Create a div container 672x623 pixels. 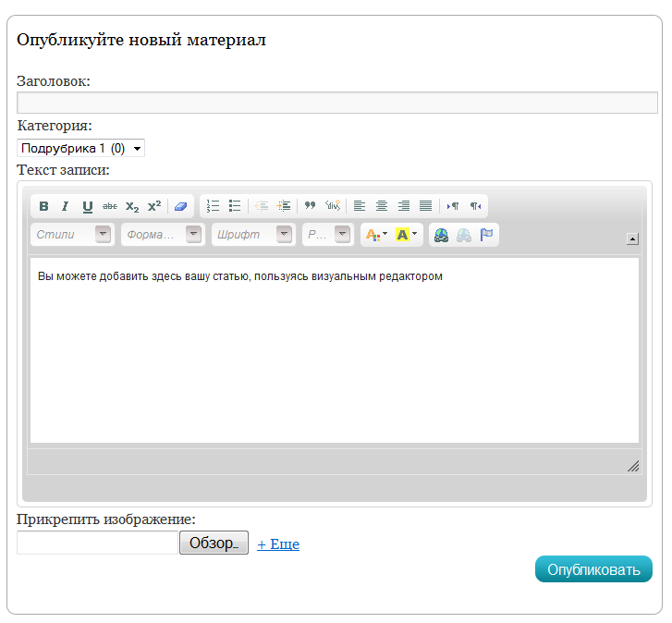(333, 206)
